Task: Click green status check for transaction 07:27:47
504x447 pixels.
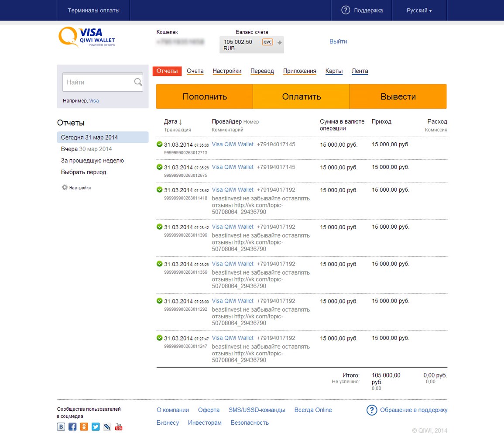Action: point(159,338)
